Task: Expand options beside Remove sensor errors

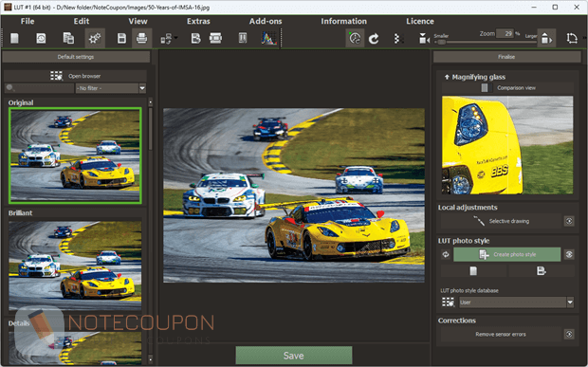Action: click(569, 335)
